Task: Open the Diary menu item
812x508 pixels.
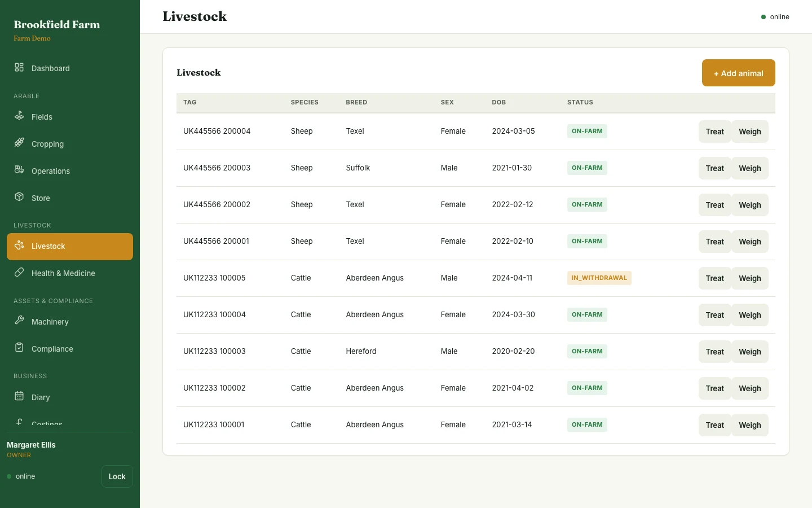Action: pos(70,397)
